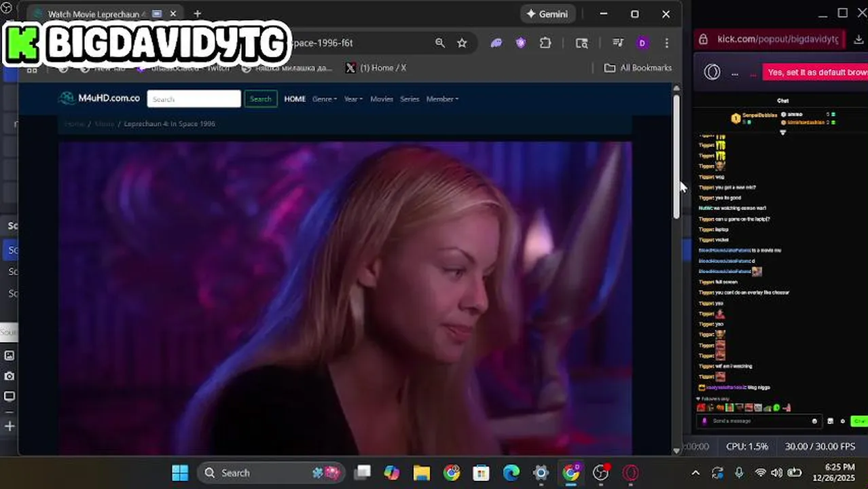Close the Watch Movie Leprechaun tab
The width and height of the screenshot is (868, 489).
click(173, 14)
